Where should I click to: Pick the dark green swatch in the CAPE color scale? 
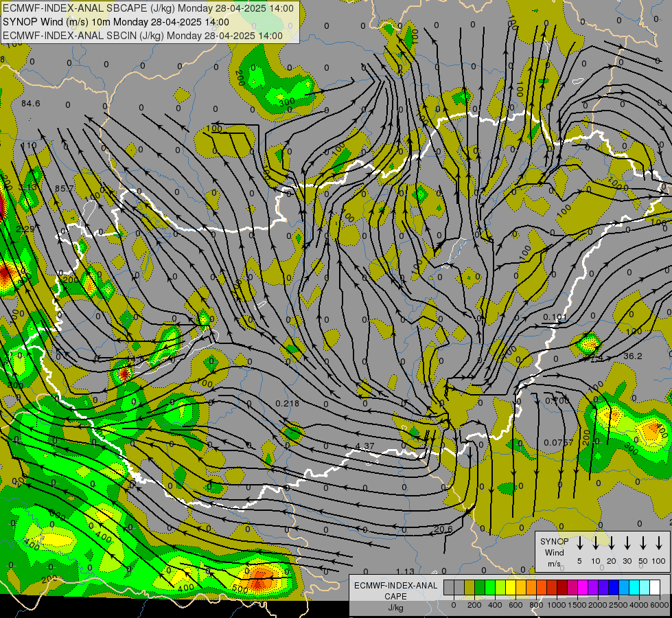pyautogui.click(x=480, y=588)
